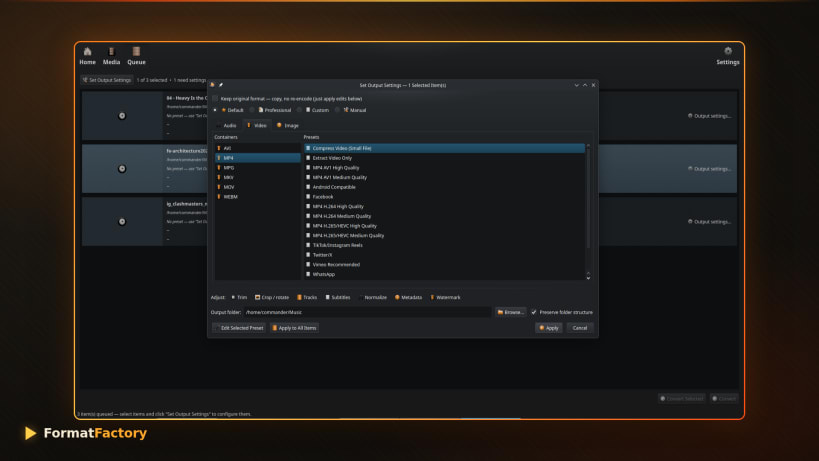Select the Professional mode radio button

(x=252, y=110)
